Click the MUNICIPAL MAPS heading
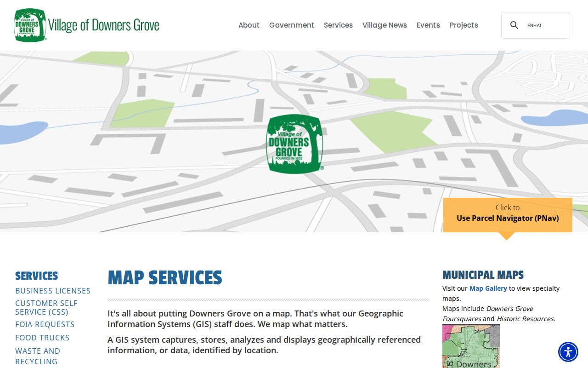588x368 pixels. click(483, 275)
